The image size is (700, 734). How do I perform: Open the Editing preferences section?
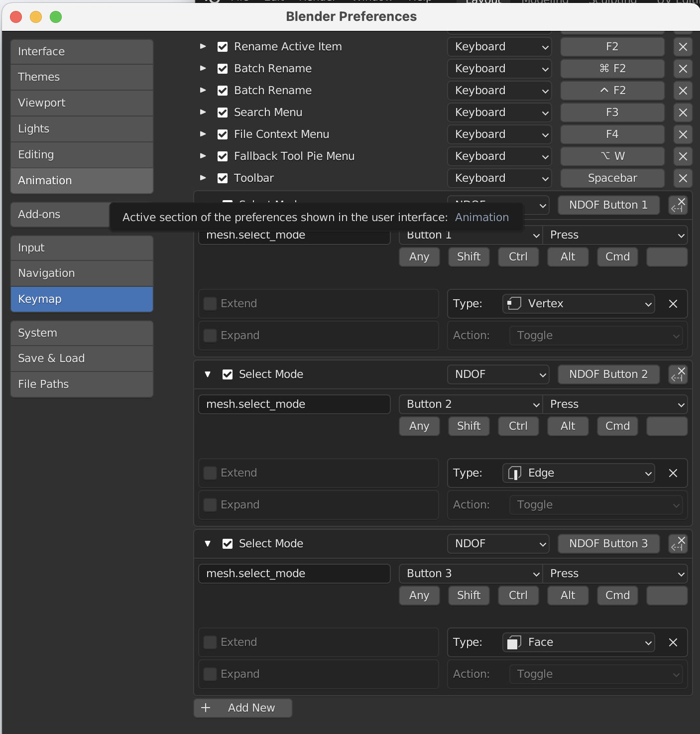(82, 155)
